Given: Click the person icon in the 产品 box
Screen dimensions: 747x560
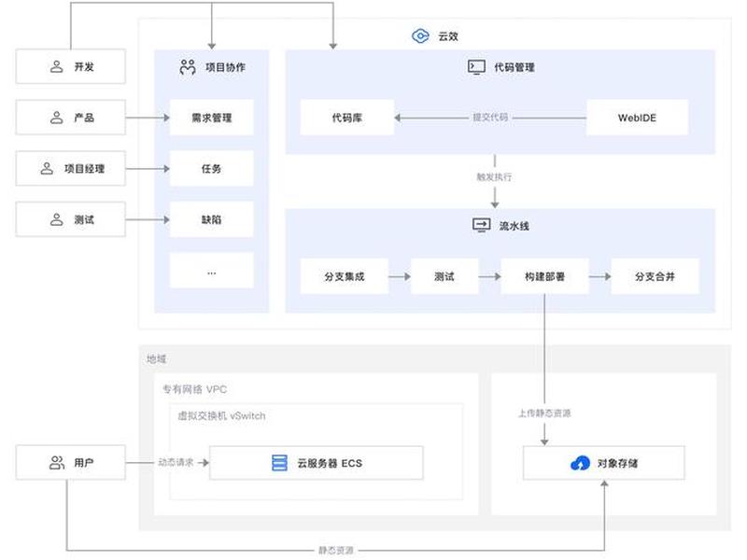Looking at the screenshot, I should tap(57, 118).
